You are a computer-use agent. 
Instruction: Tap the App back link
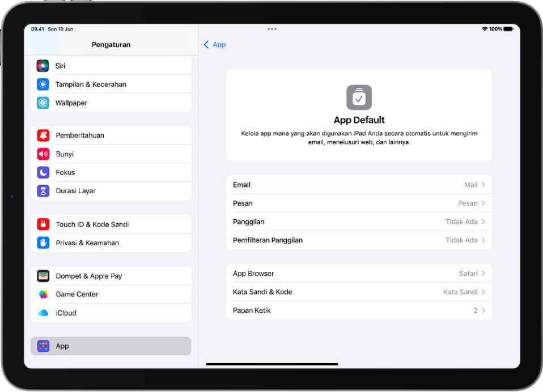point(214,44)
